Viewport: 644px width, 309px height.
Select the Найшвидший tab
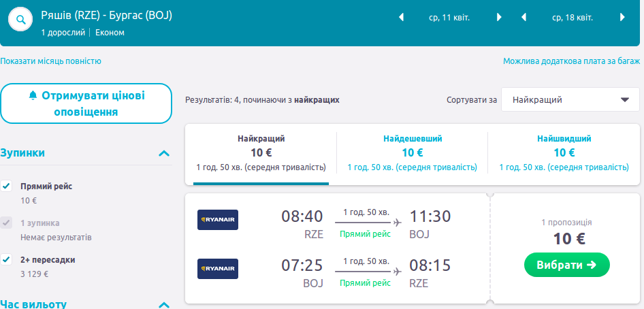pos(564,154)
